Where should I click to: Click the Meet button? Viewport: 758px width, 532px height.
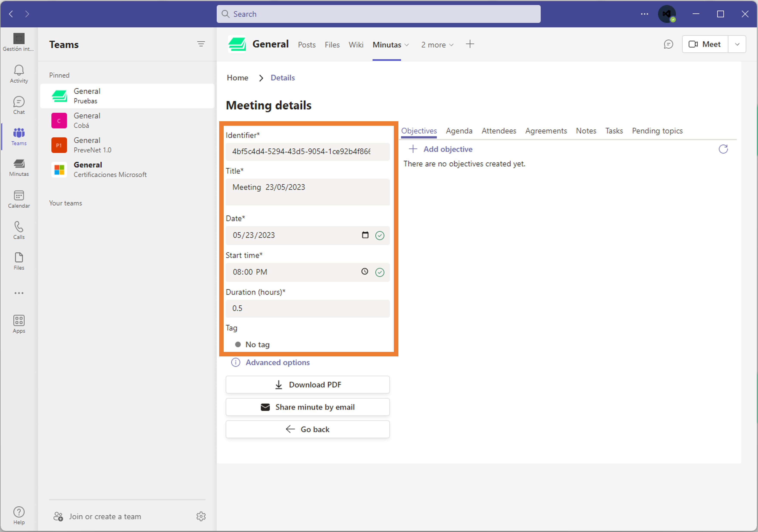[705, 44]
